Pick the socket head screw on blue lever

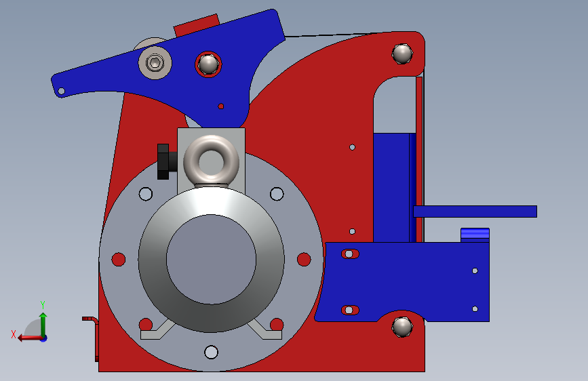(x=155, y=62)
